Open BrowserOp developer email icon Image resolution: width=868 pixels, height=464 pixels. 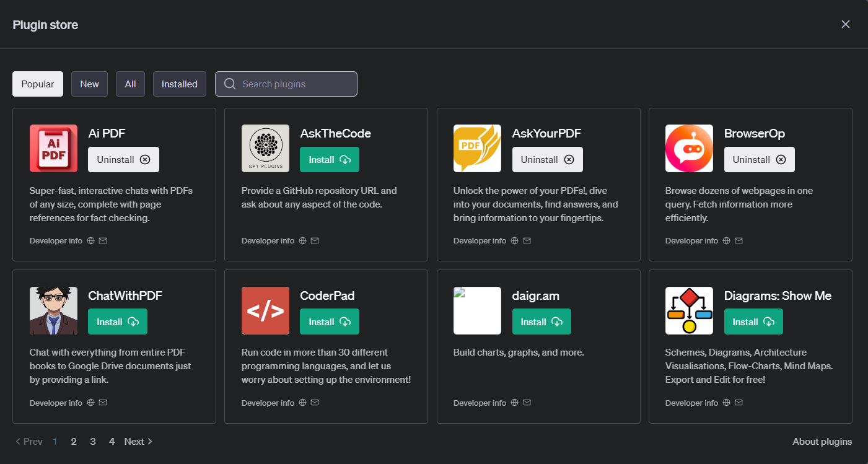tap(739, 240)
